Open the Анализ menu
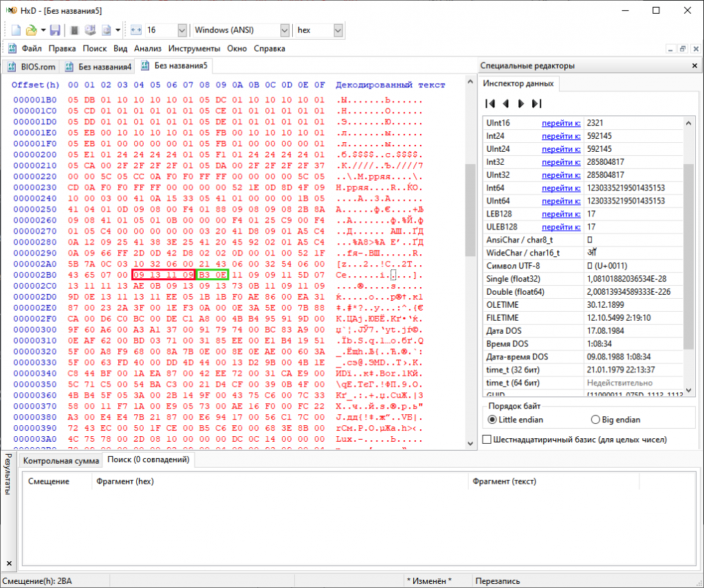The width and height of the screenshot is (704, 588). (x=148, y=49)
